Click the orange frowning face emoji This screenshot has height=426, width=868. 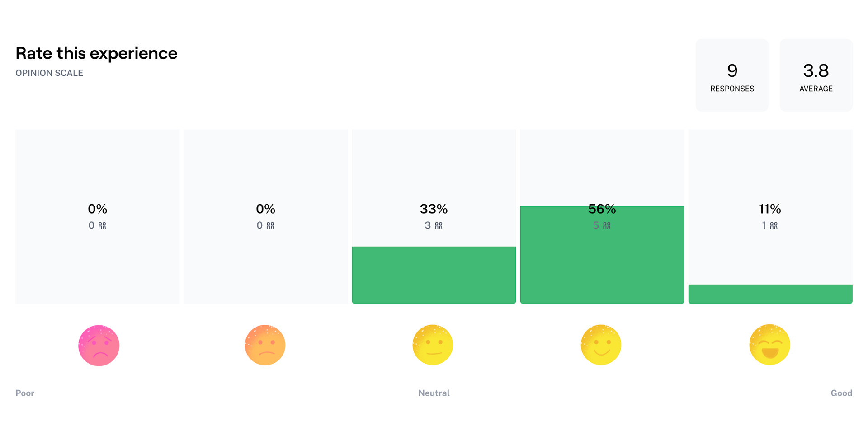tap(265, 345)
